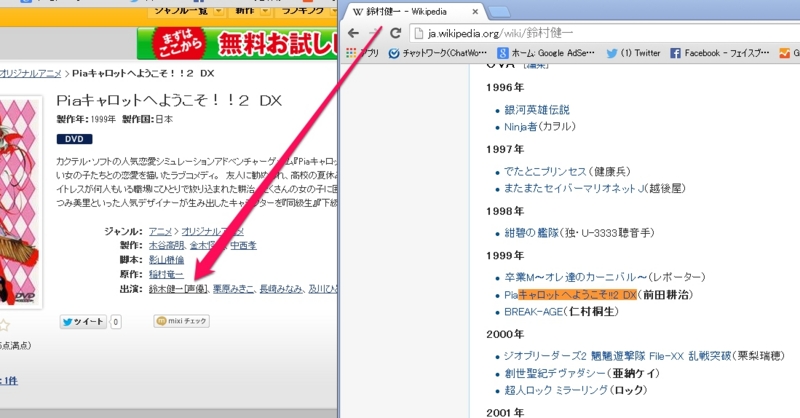Image resolution: width=800 pixels, height=418 pixels.
Task: Open the 木谷高明 producer link
Action: click(167, 245)
